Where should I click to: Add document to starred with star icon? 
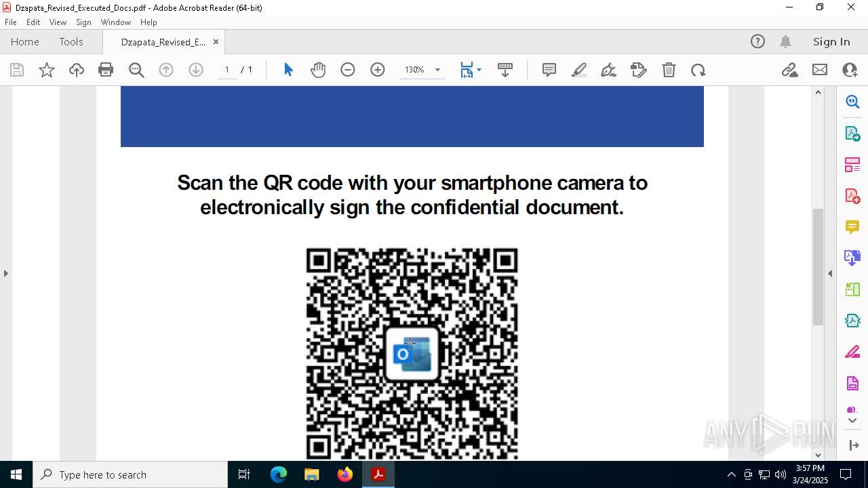pos(47,70)
